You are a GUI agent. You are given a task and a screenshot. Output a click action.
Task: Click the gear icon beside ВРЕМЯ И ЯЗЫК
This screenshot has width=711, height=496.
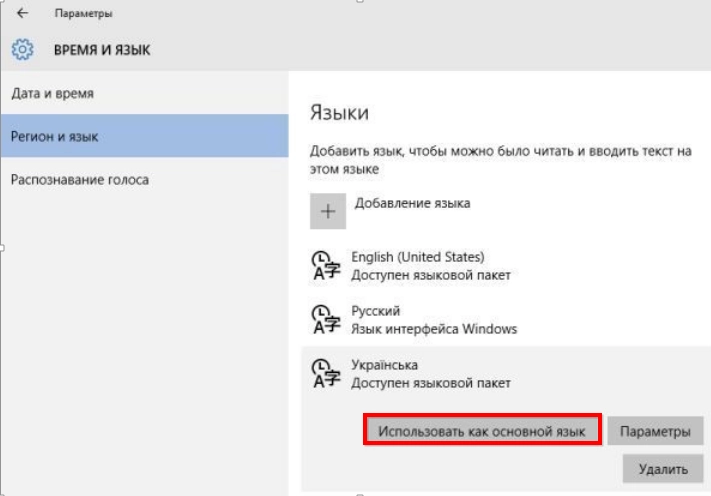tap(23, 49)
